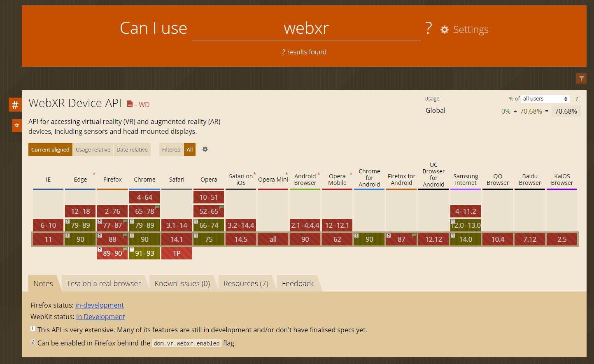Click the question mark icon beside the search bar
The height and width of the screenshot is (364, 594).
[428, 28]
